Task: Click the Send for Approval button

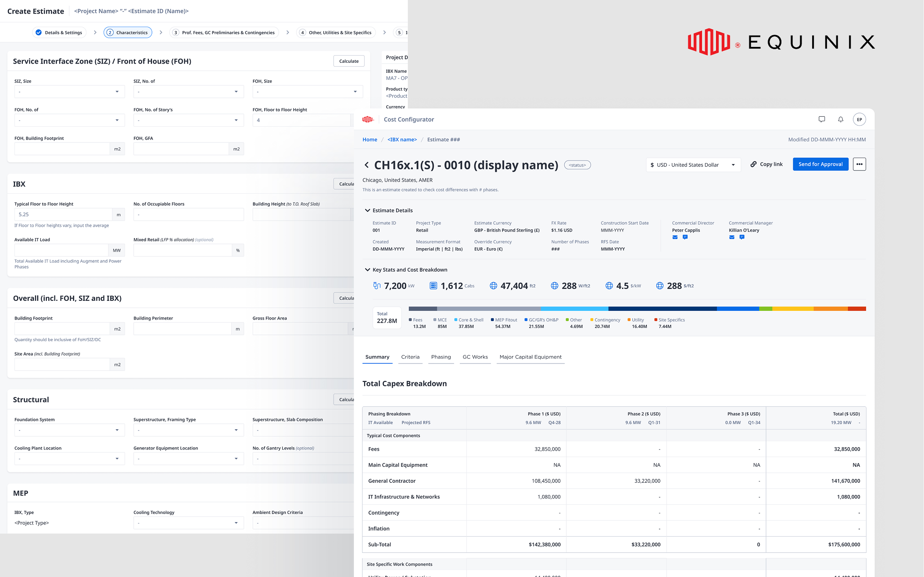Action: [x=820, y=164]
